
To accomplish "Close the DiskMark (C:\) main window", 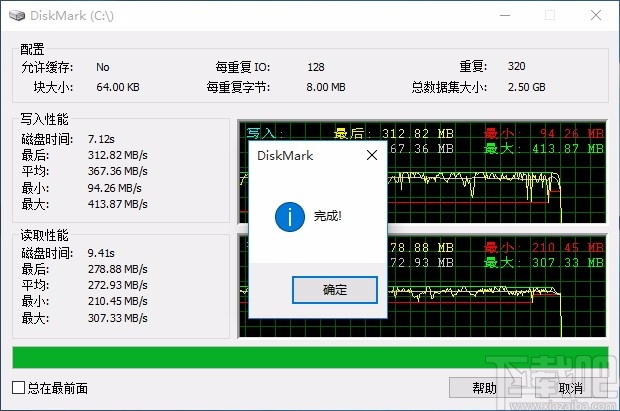I will click(x=596, y=15).
